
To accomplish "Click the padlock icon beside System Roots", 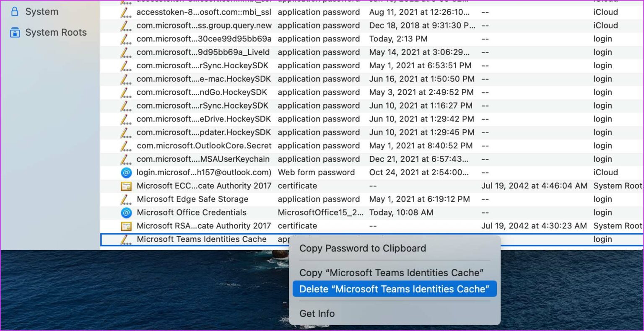I will coord(15,32).
